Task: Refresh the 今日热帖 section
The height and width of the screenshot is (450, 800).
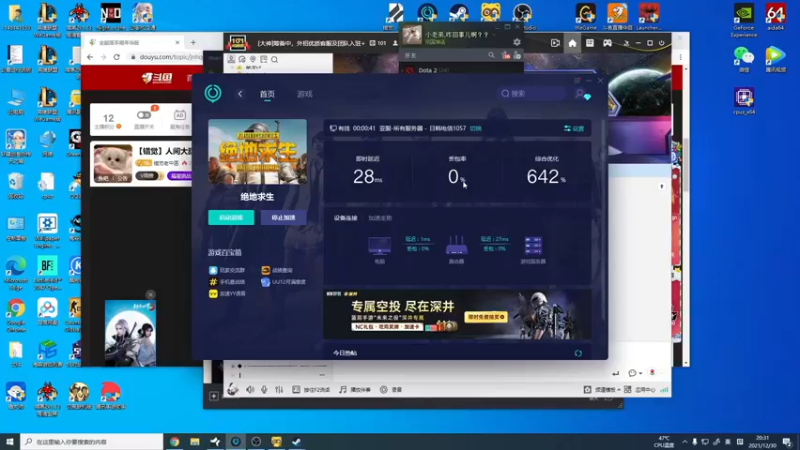Action: [578, 353]
